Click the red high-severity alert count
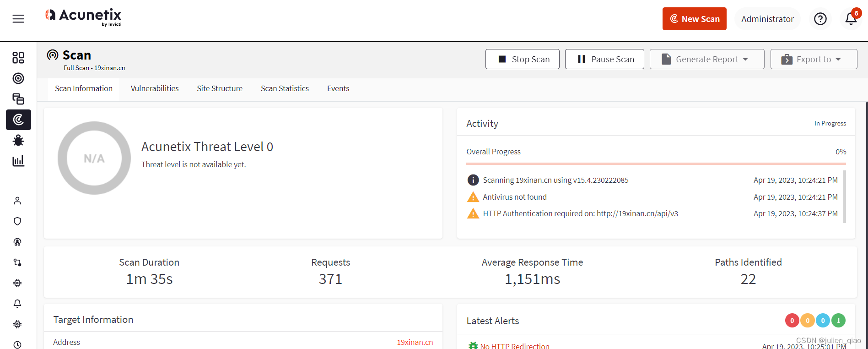The height and width of the screenshot is (349, 868). 792,321
